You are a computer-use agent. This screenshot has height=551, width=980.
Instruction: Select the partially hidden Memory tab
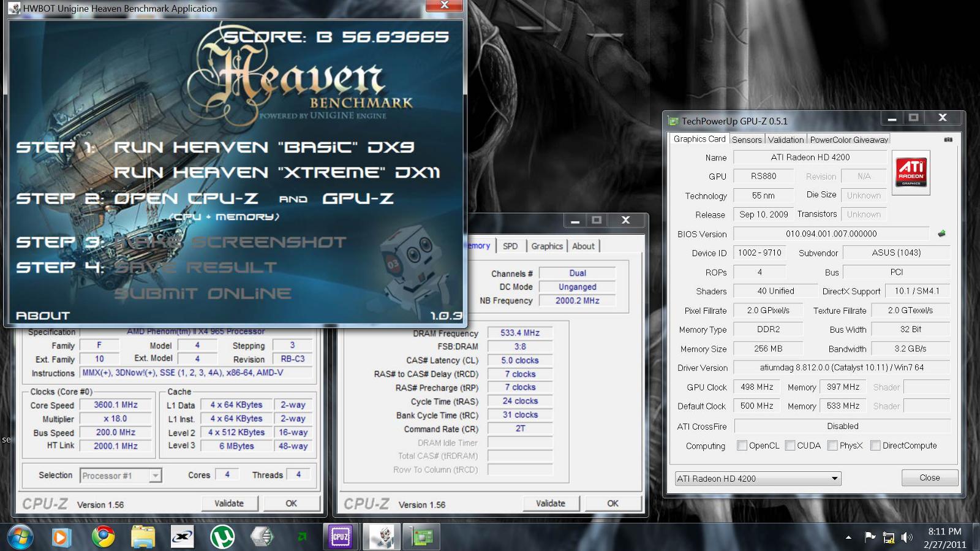480,245
